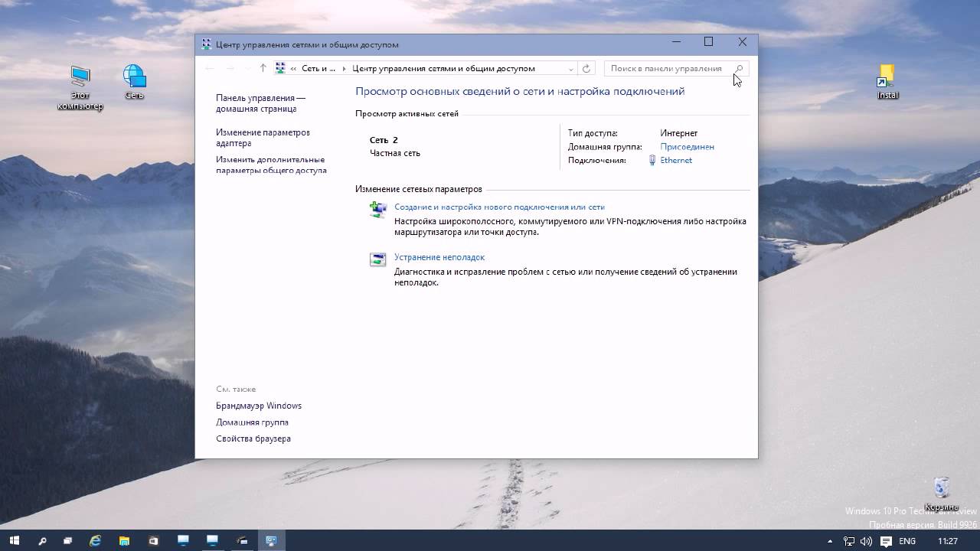Click the window title bar system icon

207,44
